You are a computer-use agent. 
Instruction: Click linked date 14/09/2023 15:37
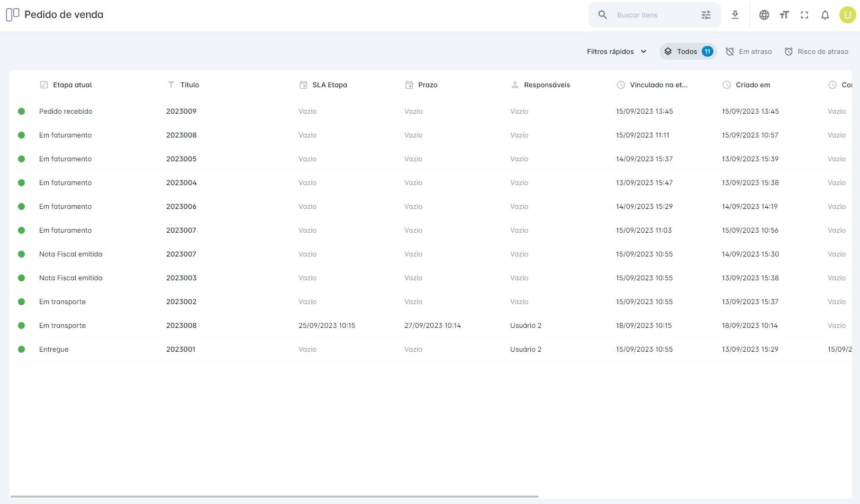[x=644, y=159]
